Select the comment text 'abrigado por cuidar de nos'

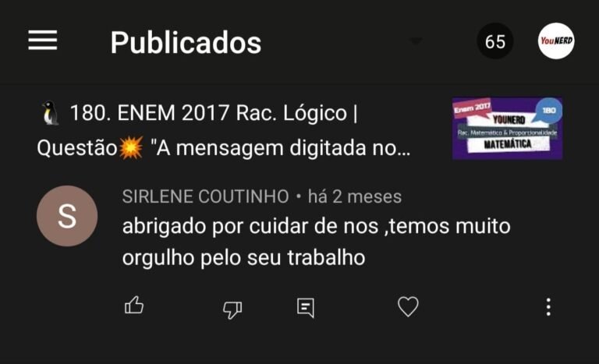coord(250,226)
